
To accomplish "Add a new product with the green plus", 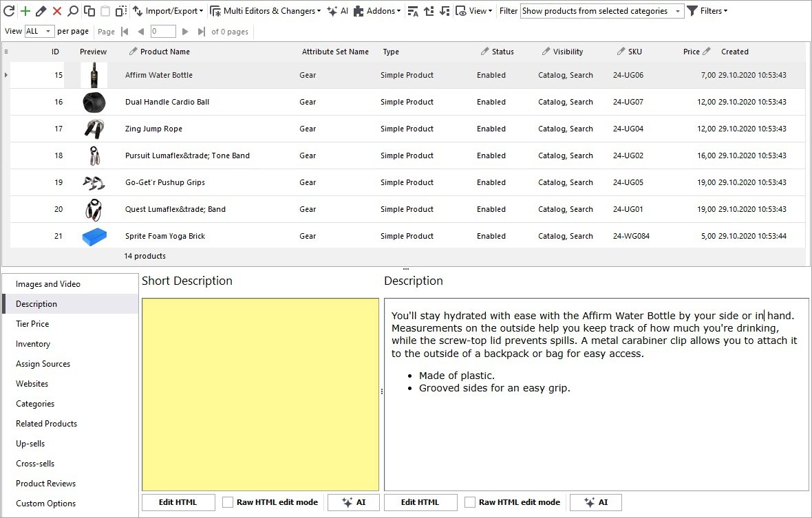I will 23,10.
